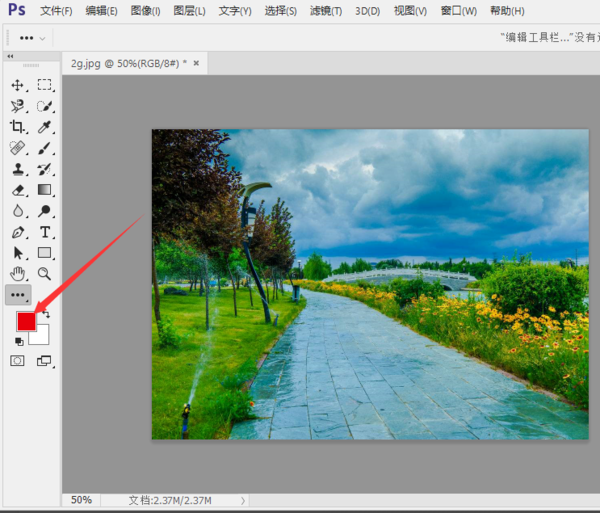The width and height of the screenshot is (600, 513).
Task: Open the 图像(I) menu
Action: pyautogui.click(x=145, y=11)
